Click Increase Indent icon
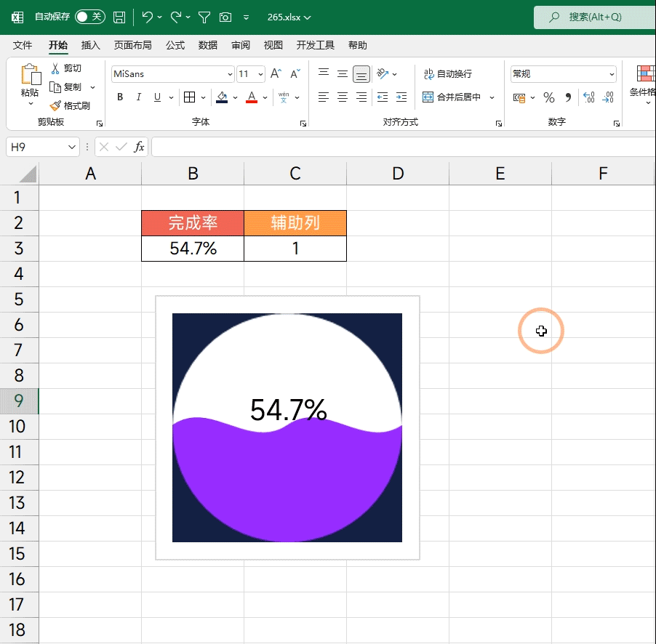The height and width of the screenshot is (644, 656). (x=401, y=97)
